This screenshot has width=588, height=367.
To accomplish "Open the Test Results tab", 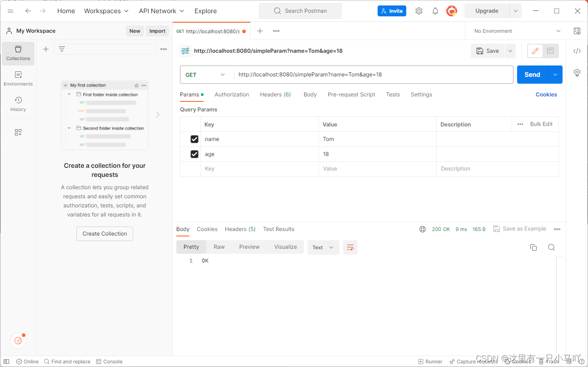I will click(x=279, y=229).
